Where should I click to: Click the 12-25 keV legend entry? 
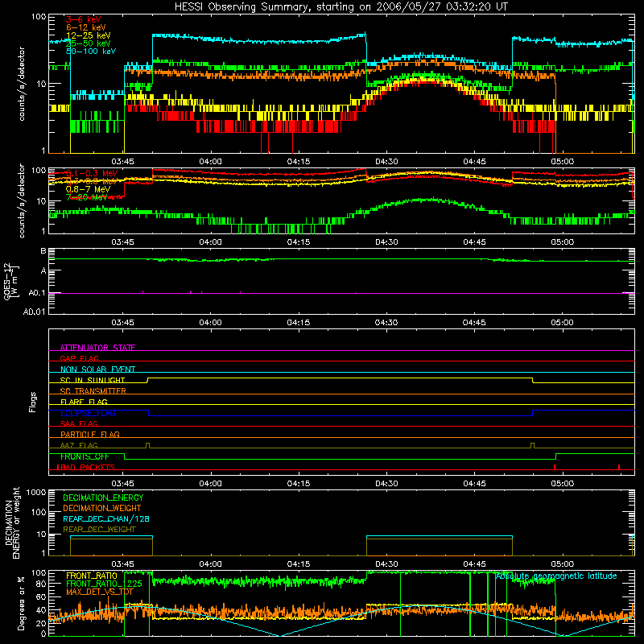point(89,35)
